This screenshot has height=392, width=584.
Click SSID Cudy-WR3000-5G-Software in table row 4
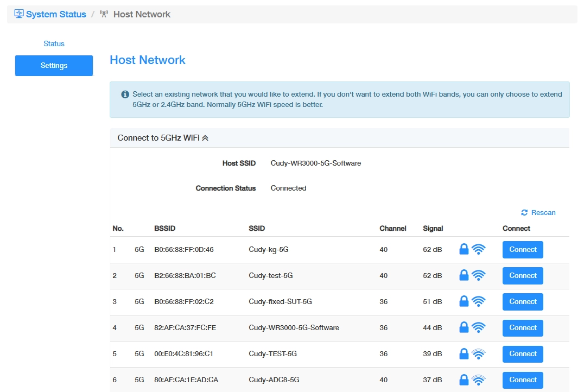(294, 328)
